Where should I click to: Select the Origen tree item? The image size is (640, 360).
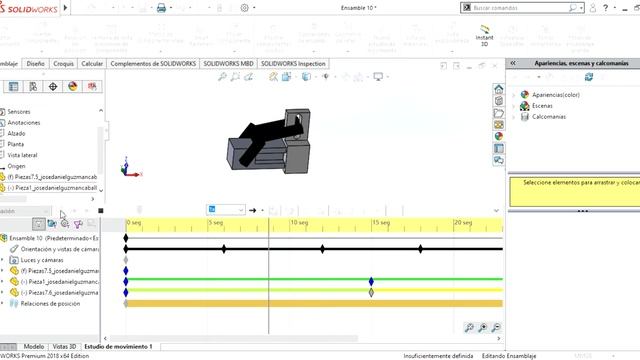click(x=16, y=166)
